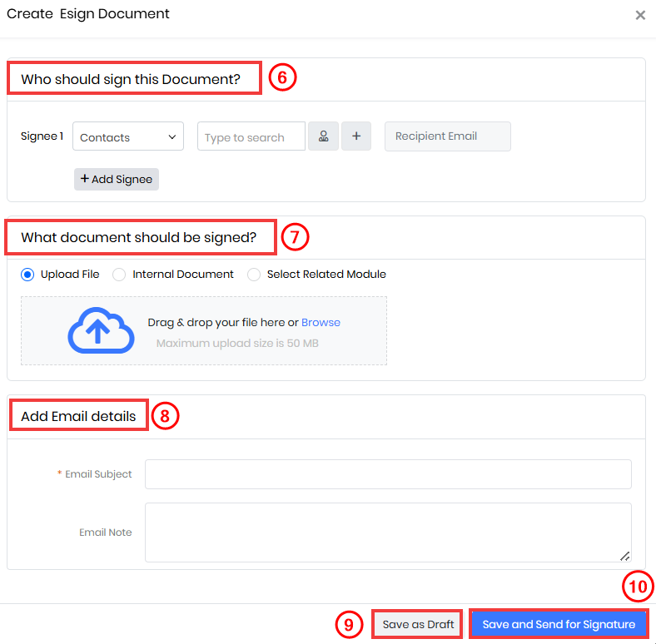Click the Add Signee button

click(117, 180)
